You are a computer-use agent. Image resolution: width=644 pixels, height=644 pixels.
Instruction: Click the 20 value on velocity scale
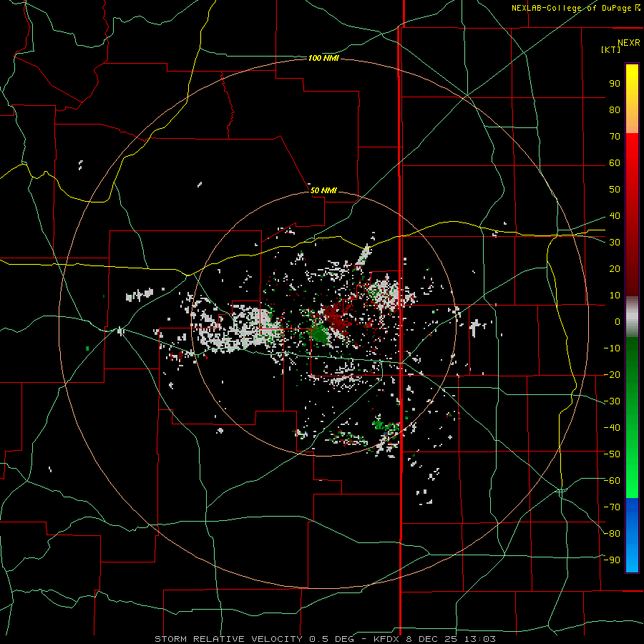coord(615,269)
